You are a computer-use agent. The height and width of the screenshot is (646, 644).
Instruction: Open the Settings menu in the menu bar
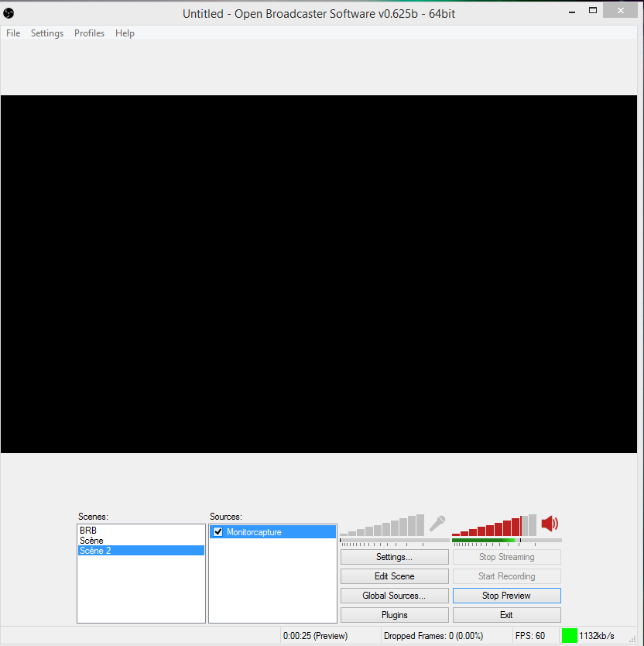(47, 33)
